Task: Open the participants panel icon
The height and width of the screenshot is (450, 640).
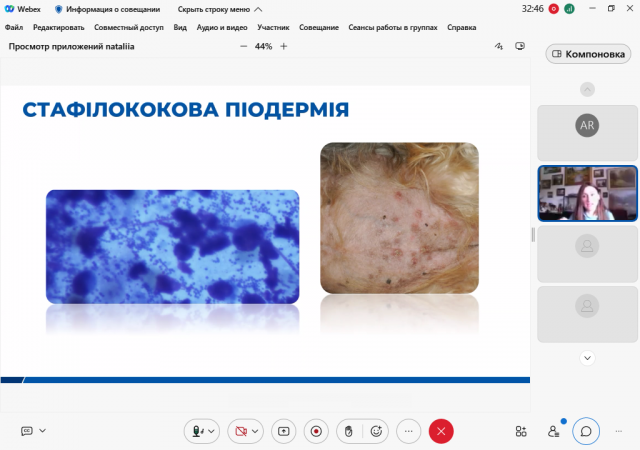Action: tap(553, 431)
